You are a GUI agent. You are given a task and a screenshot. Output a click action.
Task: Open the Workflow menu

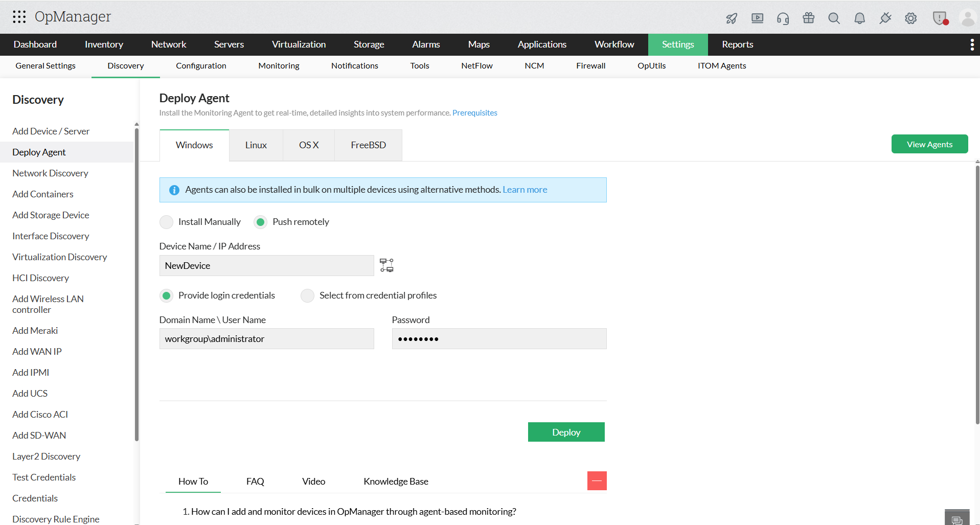point(614,44)
